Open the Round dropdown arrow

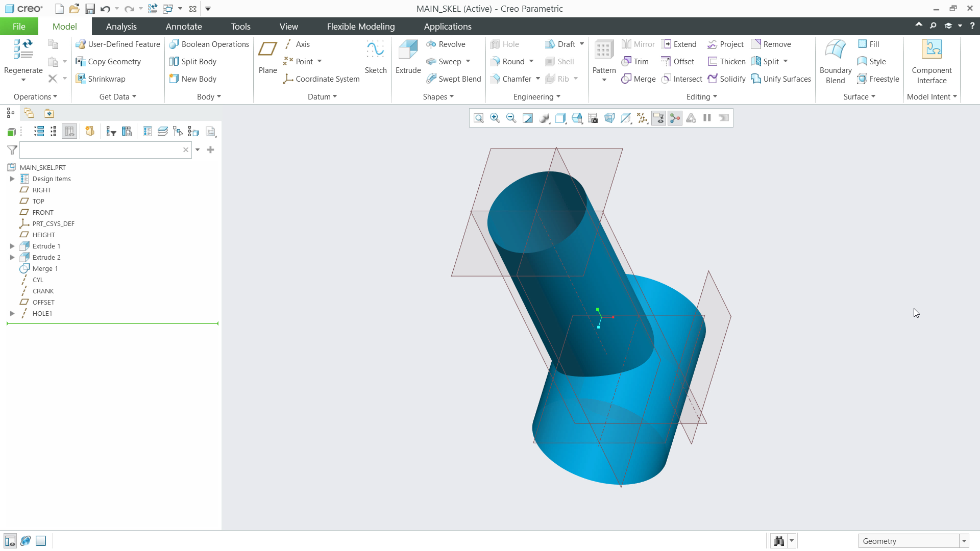click(x=531, y=62)
